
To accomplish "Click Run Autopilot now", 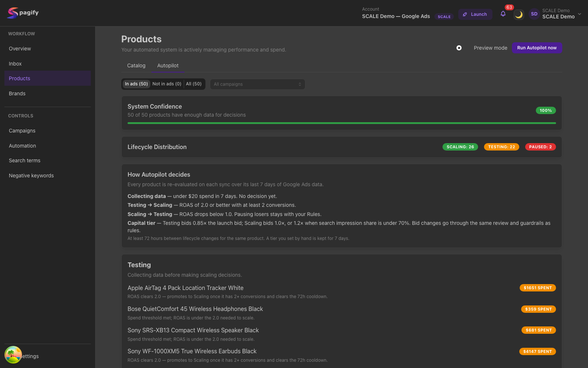I will [537, 48].
